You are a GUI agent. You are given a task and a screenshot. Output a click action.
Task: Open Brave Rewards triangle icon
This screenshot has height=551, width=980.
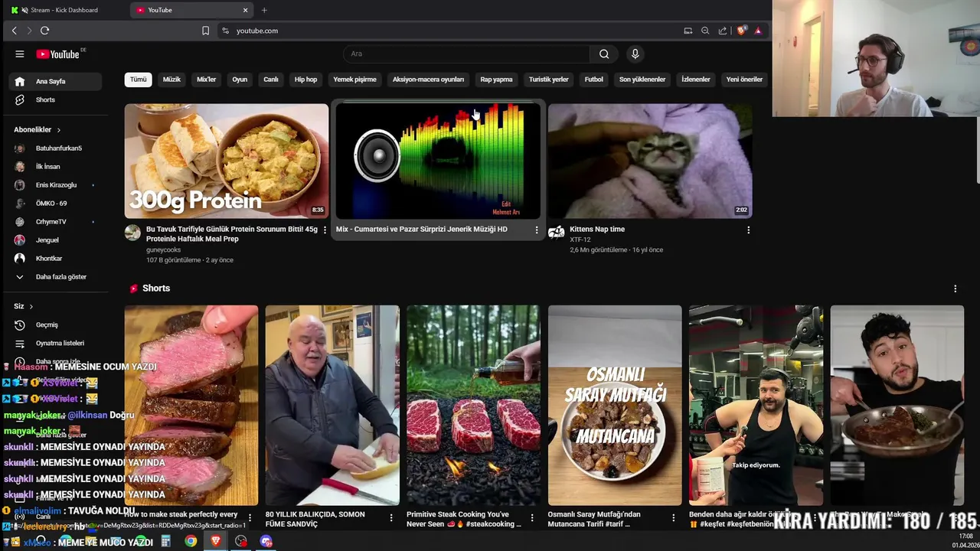coord(758,31)
